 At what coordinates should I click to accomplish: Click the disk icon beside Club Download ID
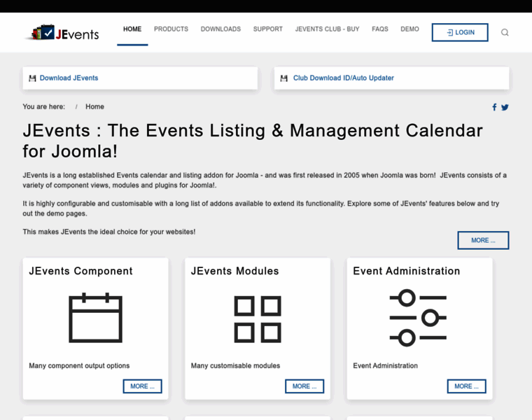(283, 78)
